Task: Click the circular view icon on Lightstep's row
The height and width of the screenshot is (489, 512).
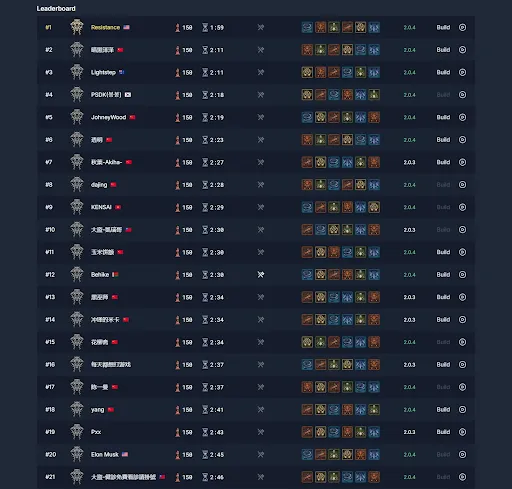Action: [x=462, y=72]
